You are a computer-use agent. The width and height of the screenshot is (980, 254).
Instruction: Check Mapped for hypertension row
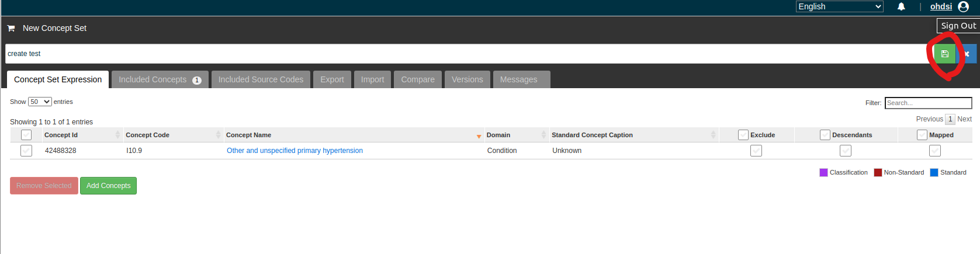pos(935,151)
